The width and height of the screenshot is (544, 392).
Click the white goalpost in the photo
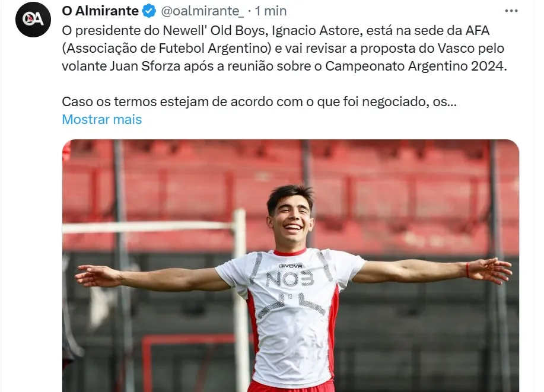point(240,298)
